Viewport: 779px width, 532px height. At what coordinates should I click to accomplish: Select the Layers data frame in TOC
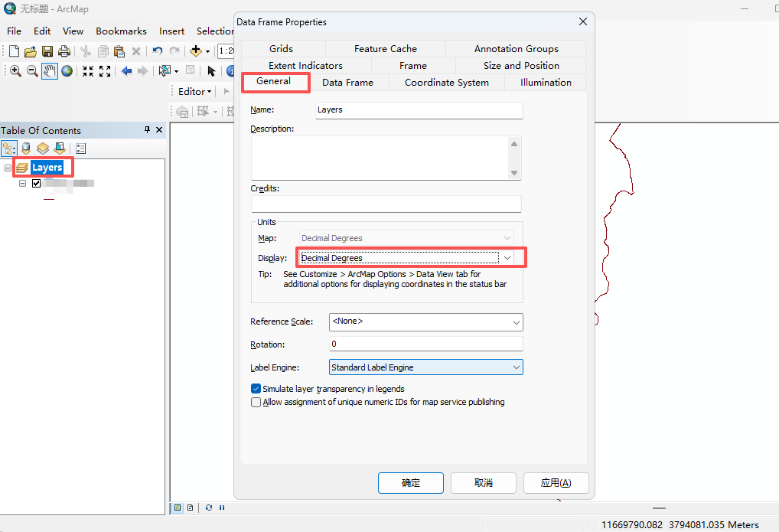click(x=47, y=168)
